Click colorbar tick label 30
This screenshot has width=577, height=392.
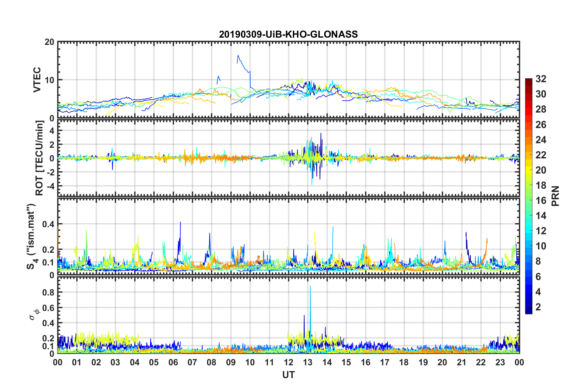541,94
